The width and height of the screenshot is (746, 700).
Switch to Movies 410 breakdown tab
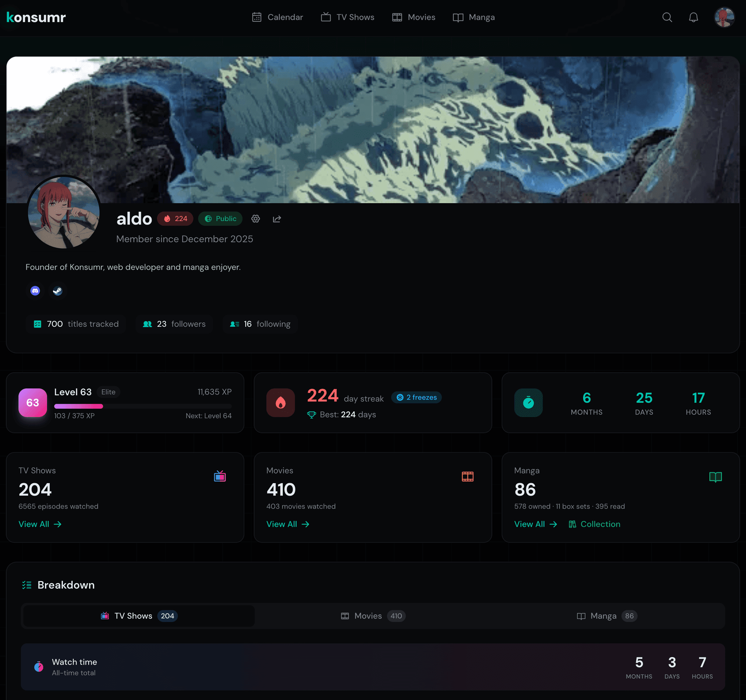(x=373, y=616)
